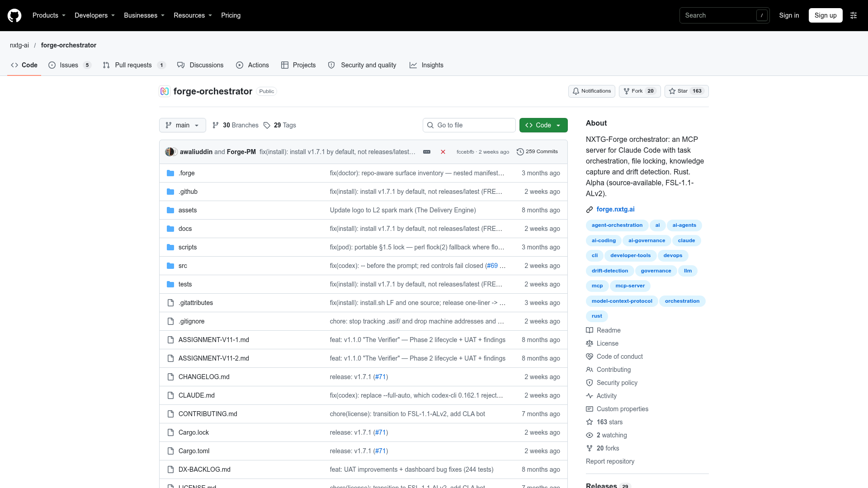The width and height of the screenshot is (868, 488).
Task: Click the Code of conduct heart icon
Action: (x=590, y=357)
